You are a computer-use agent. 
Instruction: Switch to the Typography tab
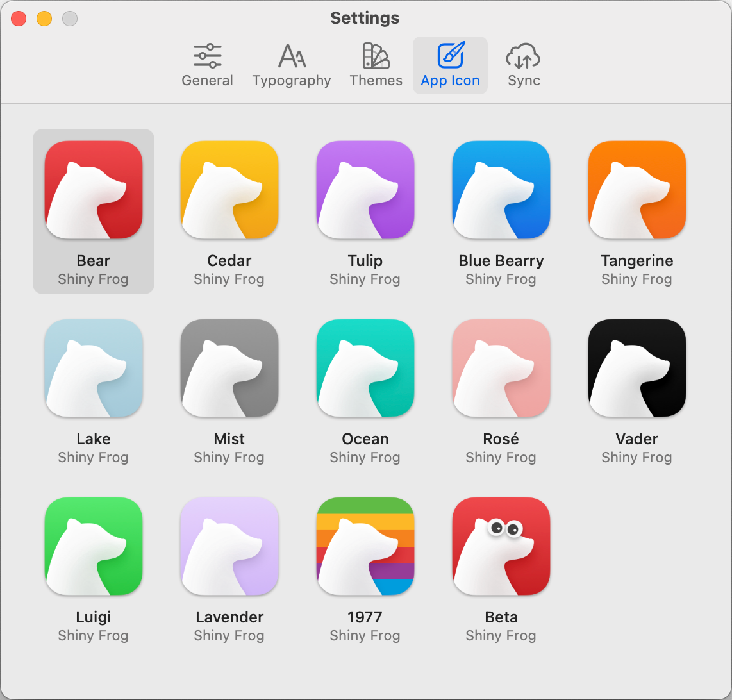[292, 65]
